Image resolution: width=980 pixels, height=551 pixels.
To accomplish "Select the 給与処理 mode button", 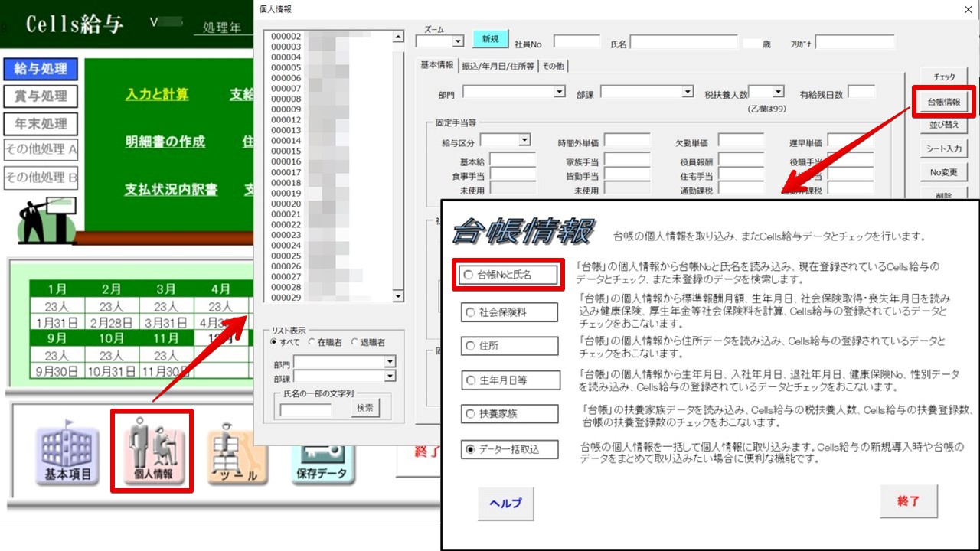I will click(x=41, y=69).
